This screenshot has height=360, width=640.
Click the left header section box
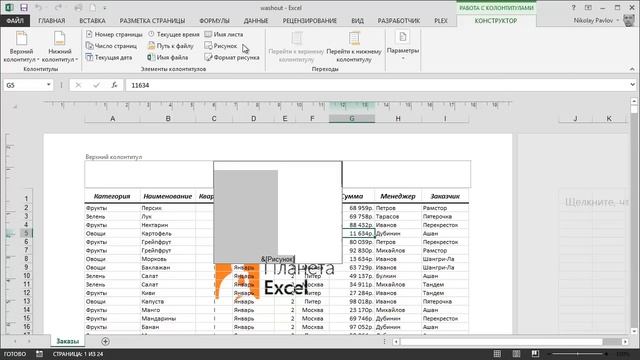(x=149, y=174)
